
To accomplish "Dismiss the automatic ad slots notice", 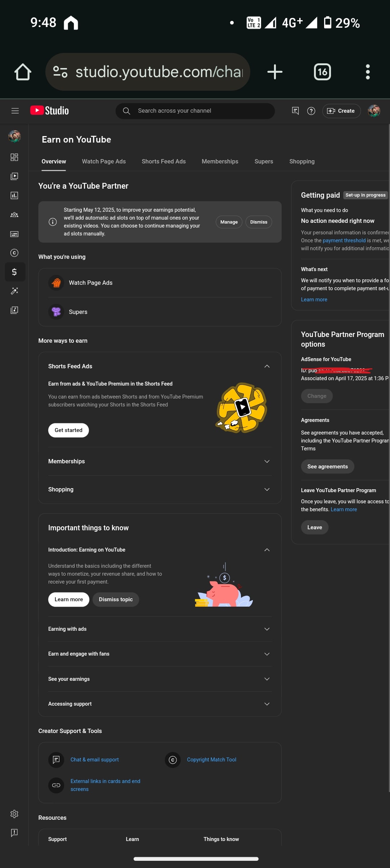I will tap(259, 222).
